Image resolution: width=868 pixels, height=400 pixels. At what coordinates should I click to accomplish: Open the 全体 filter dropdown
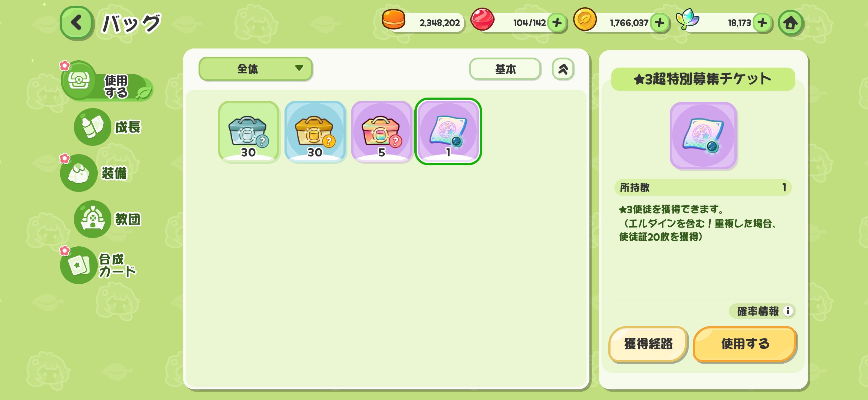pos(255,69)
